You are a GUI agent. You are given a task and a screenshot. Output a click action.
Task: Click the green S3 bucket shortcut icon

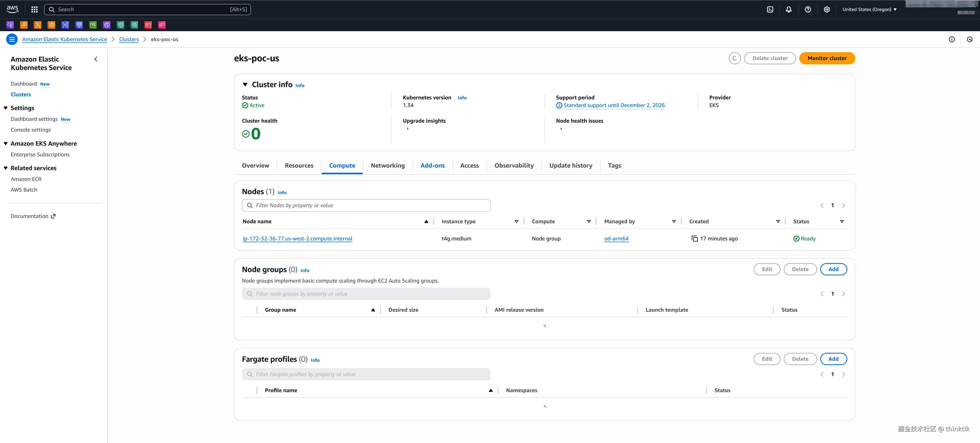tap(93, 25)
